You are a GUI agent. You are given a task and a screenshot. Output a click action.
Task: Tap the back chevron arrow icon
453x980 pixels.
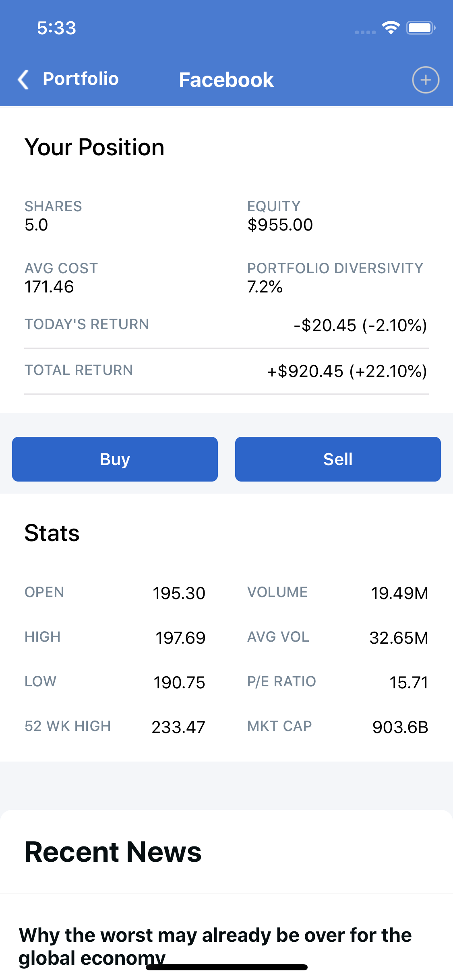coord(24,79)
